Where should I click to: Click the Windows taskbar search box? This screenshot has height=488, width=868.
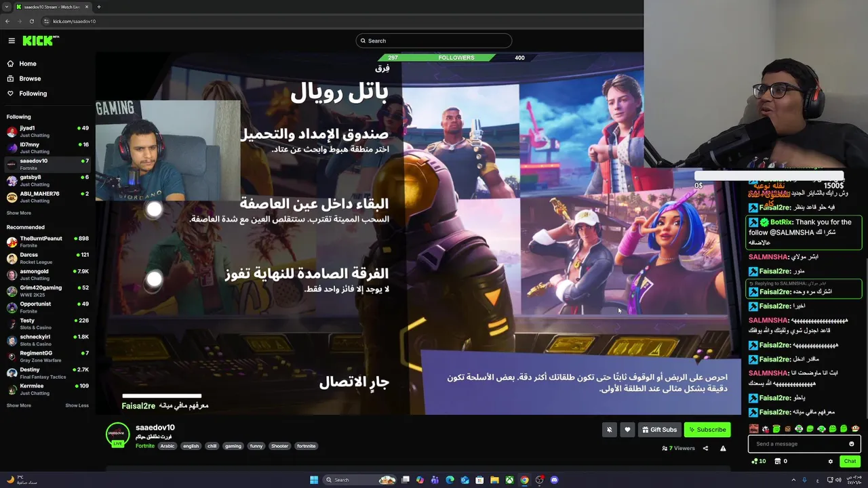(359, 480)
